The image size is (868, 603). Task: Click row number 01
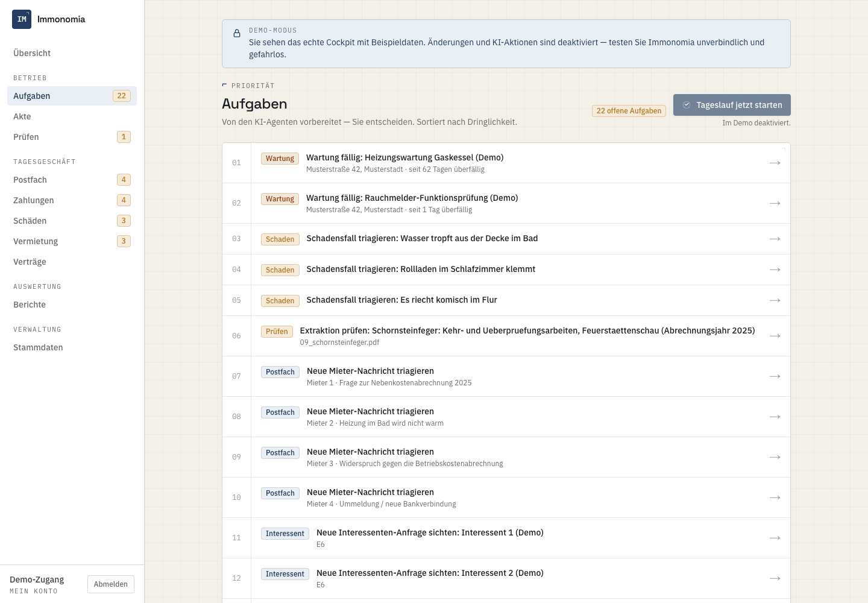pos(236,163)
